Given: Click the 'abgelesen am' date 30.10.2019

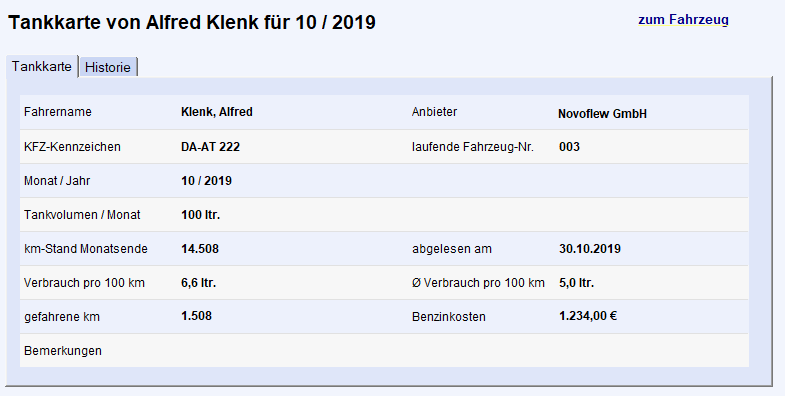Looking at the screenshot, I should point(590,249).
